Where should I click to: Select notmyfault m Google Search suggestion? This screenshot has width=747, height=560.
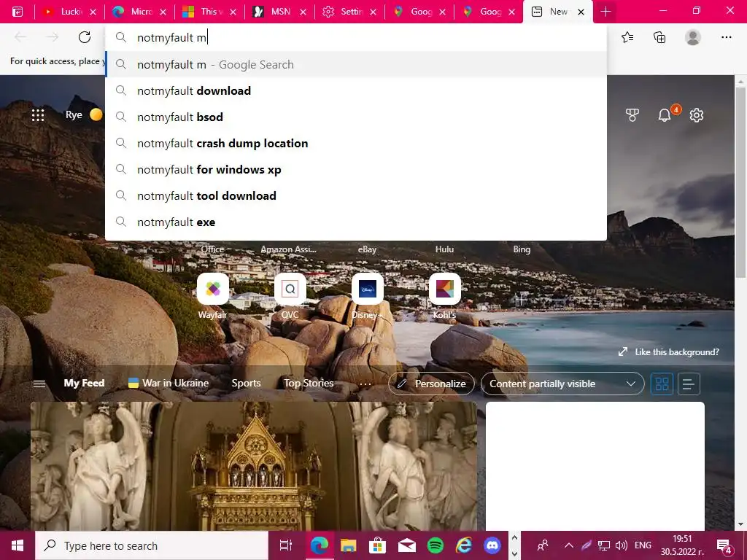click(x=356, y=64)
